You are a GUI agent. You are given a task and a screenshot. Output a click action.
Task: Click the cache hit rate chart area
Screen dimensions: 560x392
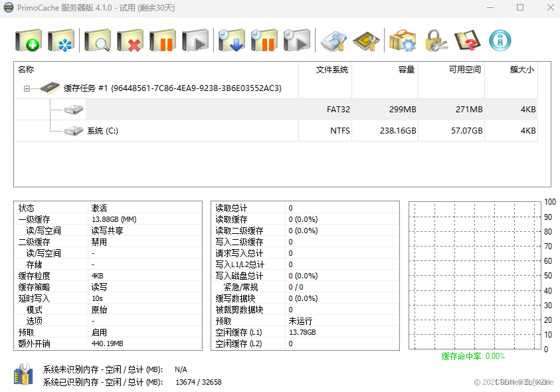coord(475,276)
